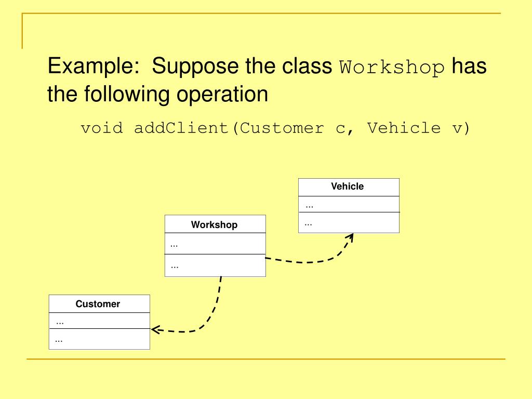Click the Customer box operations compartment

click(x=99, y=339)
